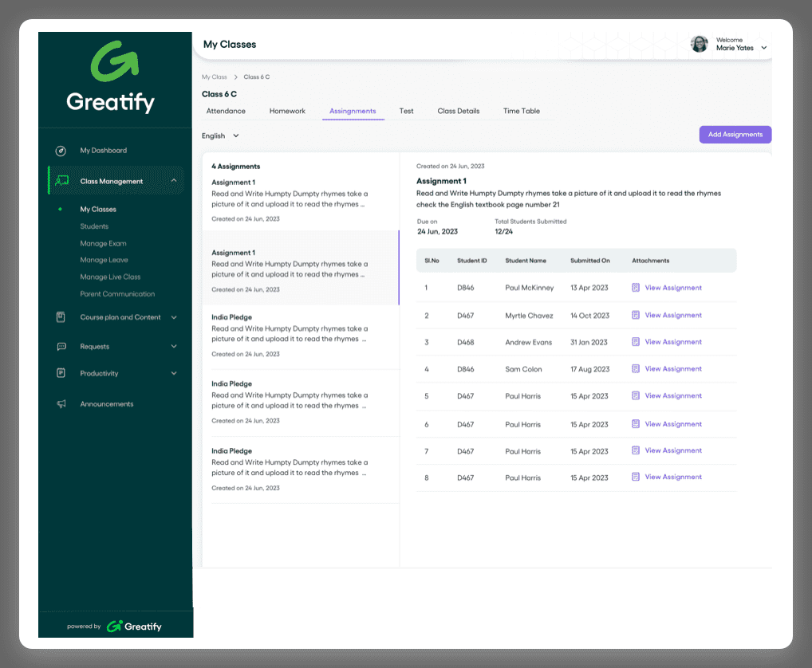Collapse the Class Management section chevron
Image resolution: width=812 pixels, height=668 pixels.
174,181
